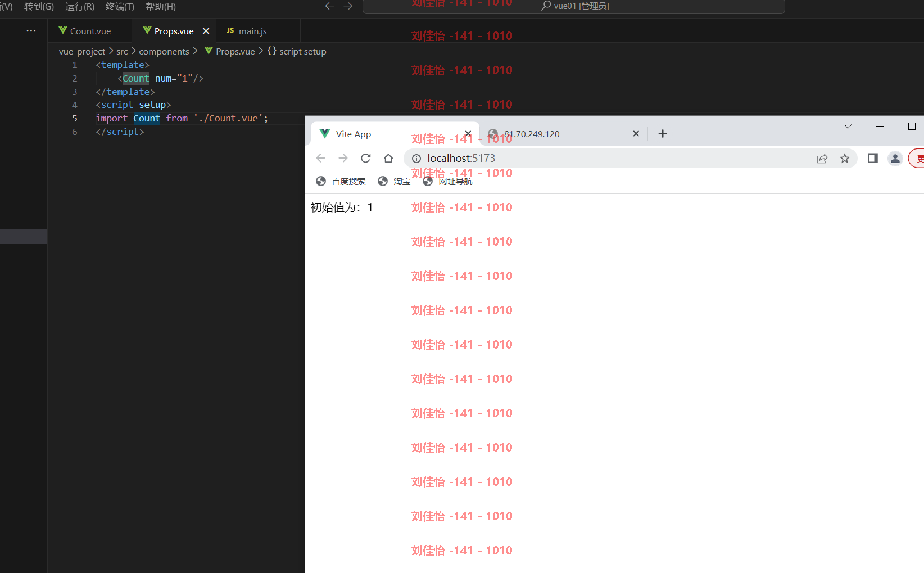Open the 运行(R) menu
This screenshot has width=924, height=573.
click(x=80, y=7)
